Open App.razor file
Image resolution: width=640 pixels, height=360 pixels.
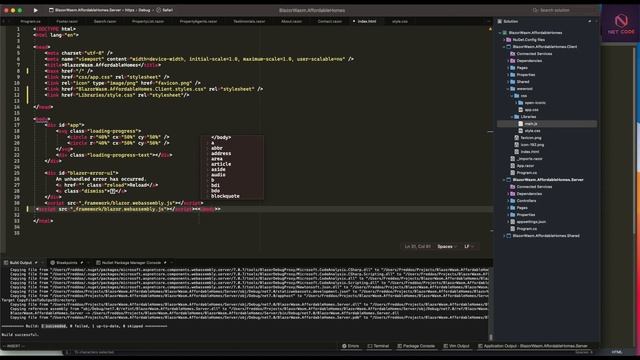click(525, 166)
